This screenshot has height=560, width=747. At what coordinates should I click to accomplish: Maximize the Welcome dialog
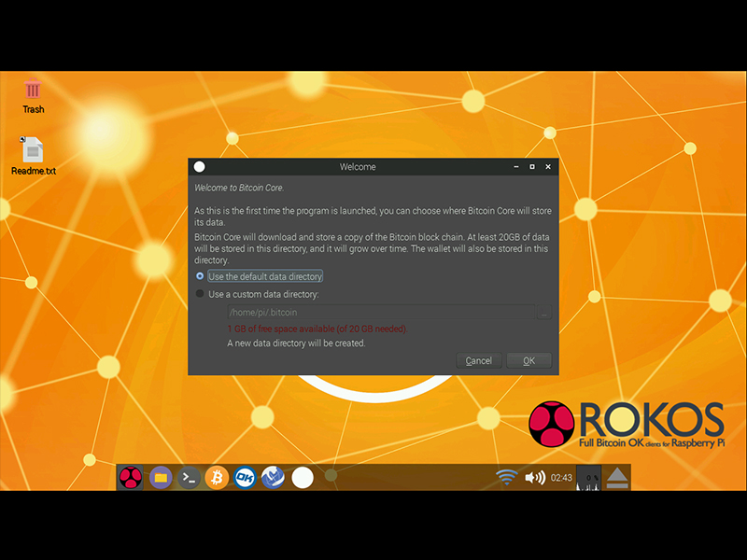point(532,167)
